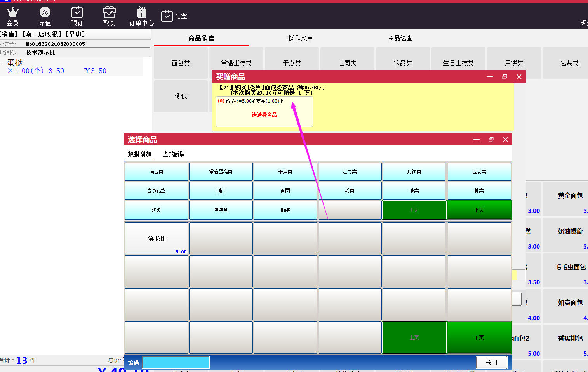Choose 包装类 category in 选择商品 dialog
This screenshot has width=588, height=372.
click(x=479, y=171)
